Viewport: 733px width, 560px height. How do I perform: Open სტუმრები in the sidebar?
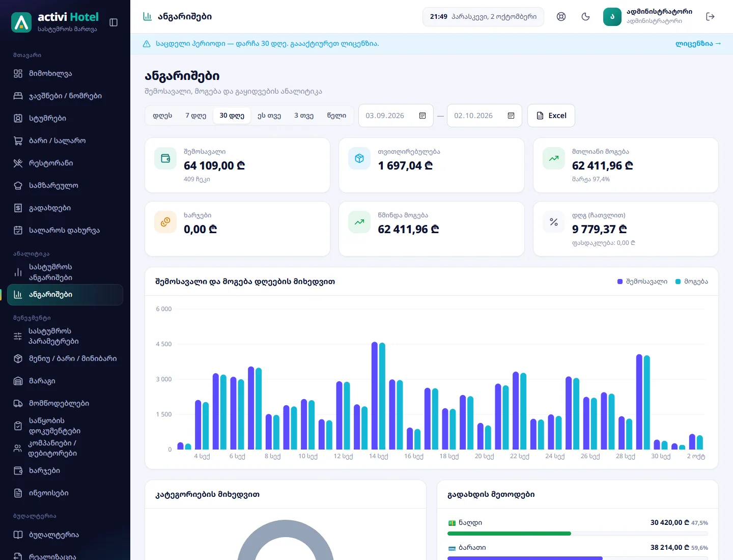[x=65, y=118]
